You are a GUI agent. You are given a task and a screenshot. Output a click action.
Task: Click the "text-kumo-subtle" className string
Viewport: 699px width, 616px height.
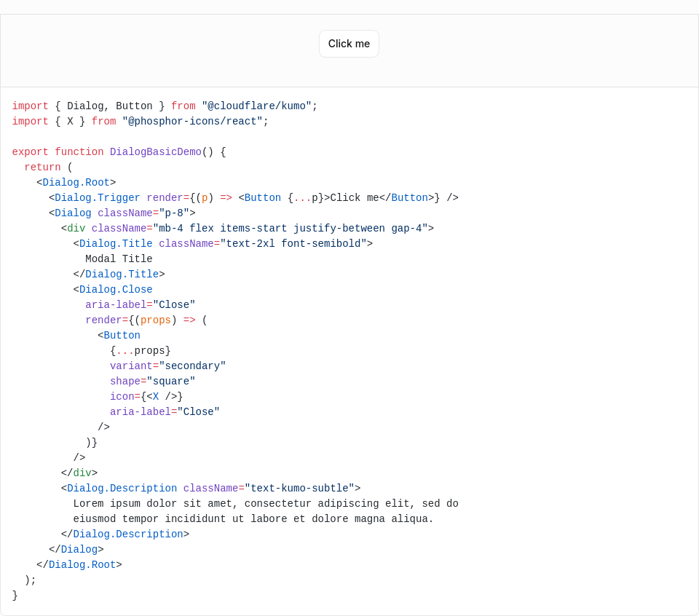299,488
